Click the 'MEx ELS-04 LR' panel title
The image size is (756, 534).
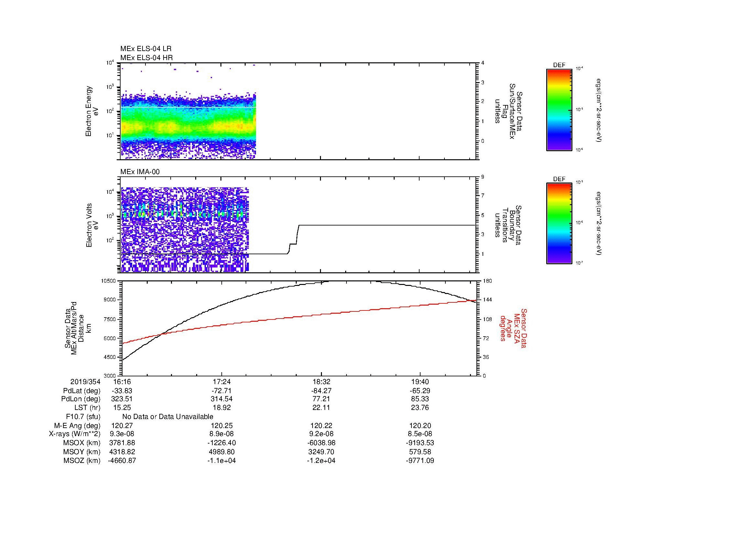tap(146, 49)
